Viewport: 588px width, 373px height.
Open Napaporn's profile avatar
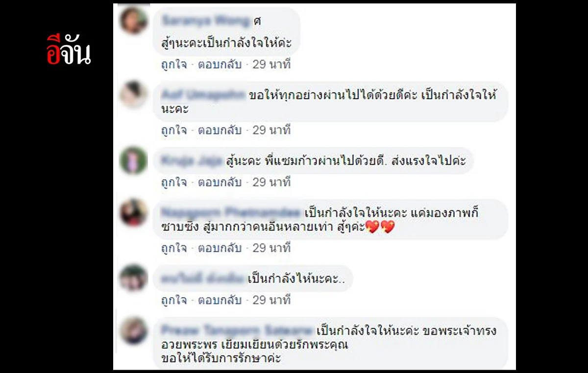pyautogui.click(x=133, y=213)
